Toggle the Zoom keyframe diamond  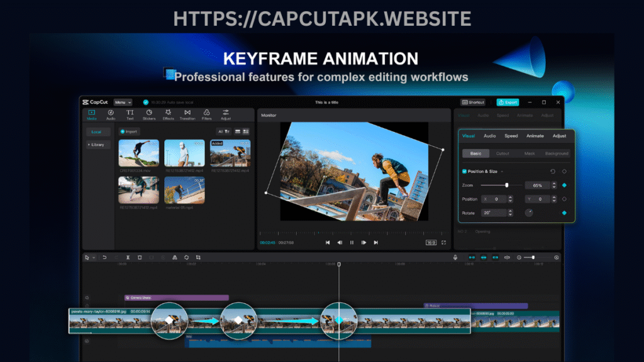pyautogui.click(x=564, y=185)
